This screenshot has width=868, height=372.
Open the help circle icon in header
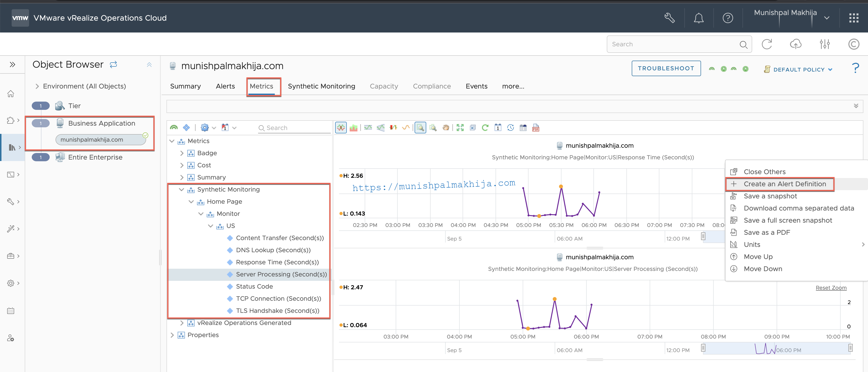tap(728, 18)
